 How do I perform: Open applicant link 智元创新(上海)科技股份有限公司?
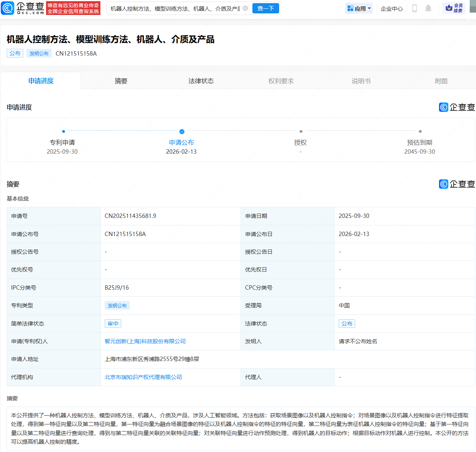click(x=145, y=341)
